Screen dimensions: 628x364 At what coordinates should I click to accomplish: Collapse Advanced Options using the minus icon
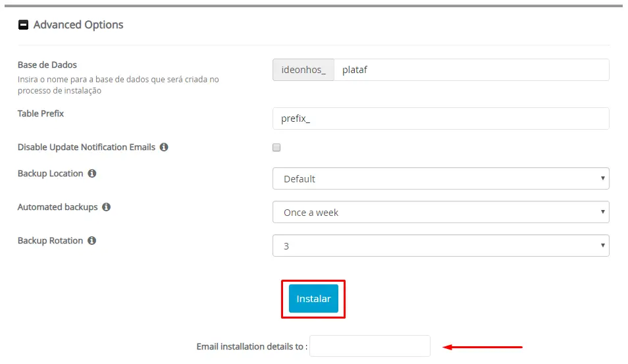coord(23,25)
